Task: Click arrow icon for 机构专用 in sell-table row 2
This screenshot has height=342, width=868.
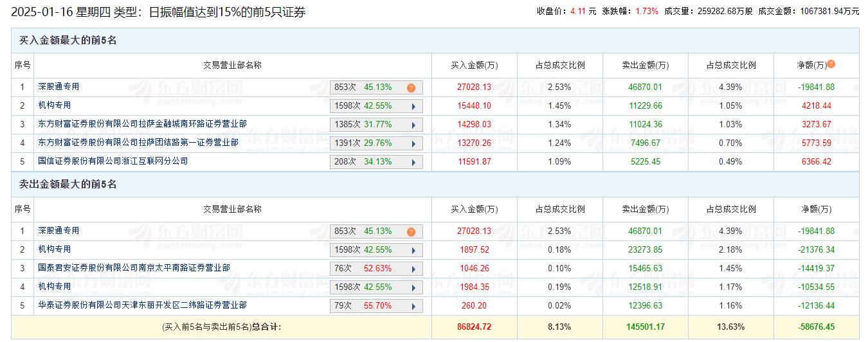Action: pos(413,251)
